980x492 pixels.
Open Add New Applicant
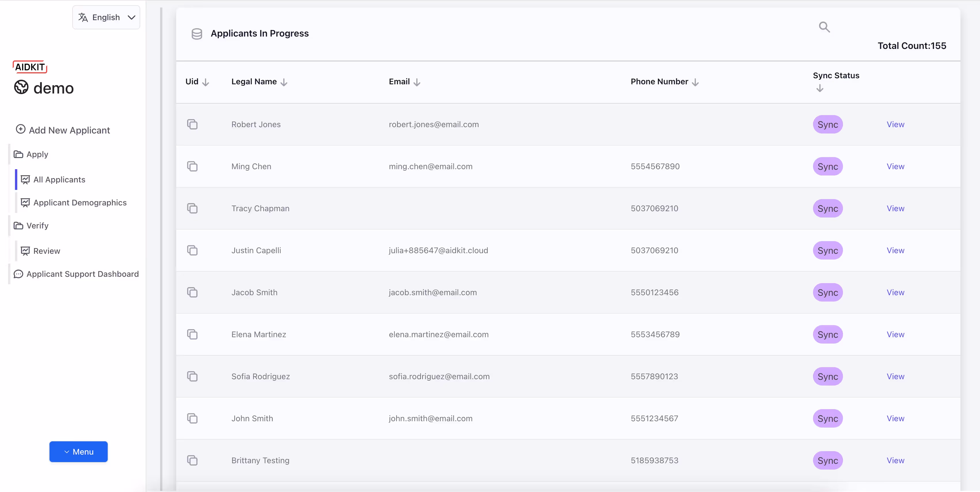coord(63,130)
